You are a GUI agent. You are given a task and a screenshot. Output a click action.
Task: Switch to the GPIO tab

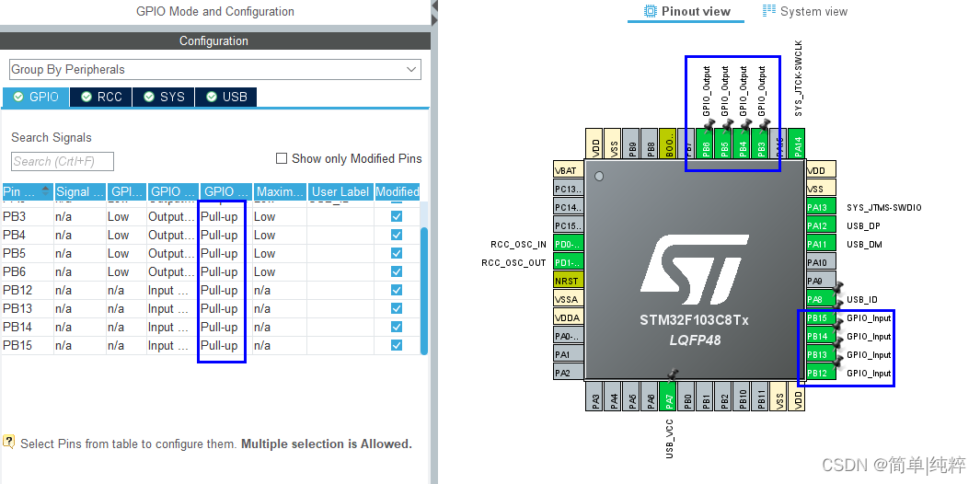click(36, 97)
